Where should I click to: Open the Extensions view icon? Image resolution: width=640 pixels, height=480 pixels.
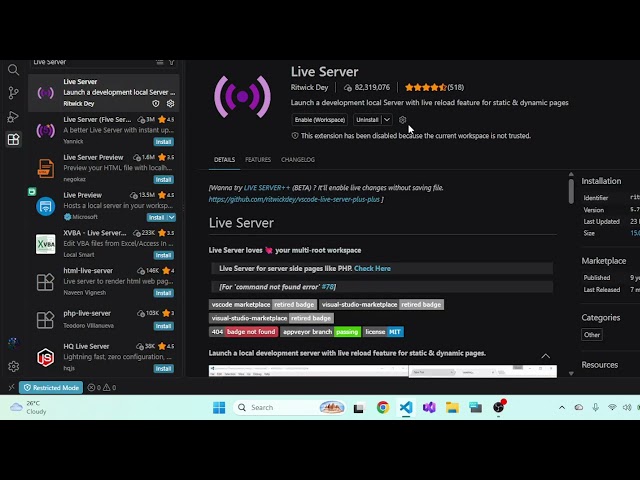tap(13, 140)
